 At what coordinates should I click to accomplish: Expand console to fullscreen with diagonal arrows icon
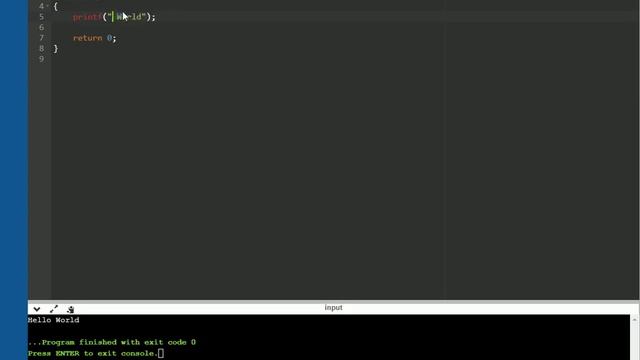click(54, 309)
